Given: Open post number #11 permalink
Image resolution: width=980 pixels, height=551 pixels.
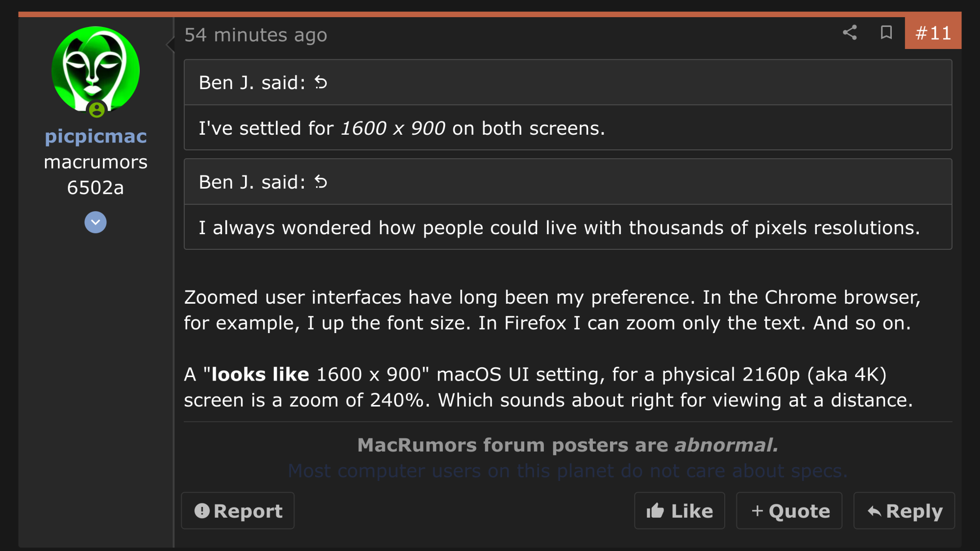Looking at the screenshot, I should click(x=933, y=33).
